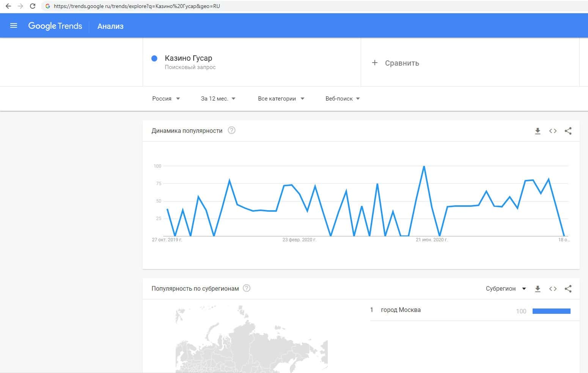Viewport: 588px width, 373px height.
Task: Add a comparison term with Сравнить
Action: (x=402, y=63)
